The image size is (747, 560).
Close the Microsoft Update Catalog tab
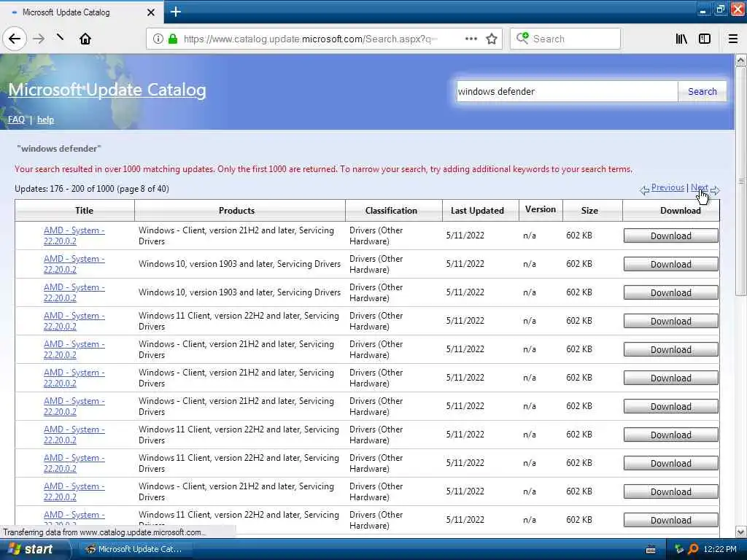tap(151, 12)
